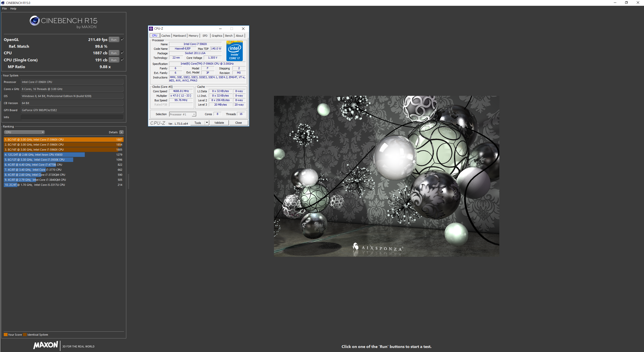Select ranking entry with score 1854
Image resolution: width=644 pixels, height=352 pixels.
point(63,145)
